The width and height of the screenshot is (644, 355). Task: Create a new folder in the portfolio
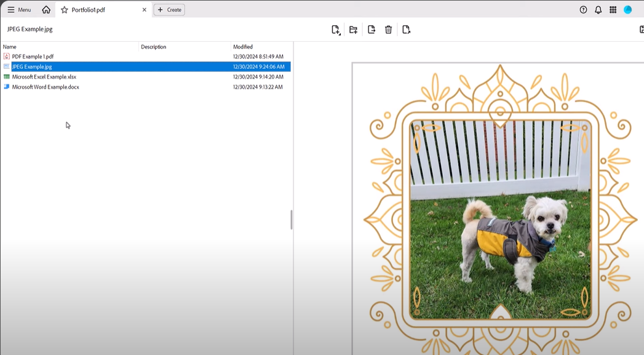pyautogui.click(x=354, y=29)
